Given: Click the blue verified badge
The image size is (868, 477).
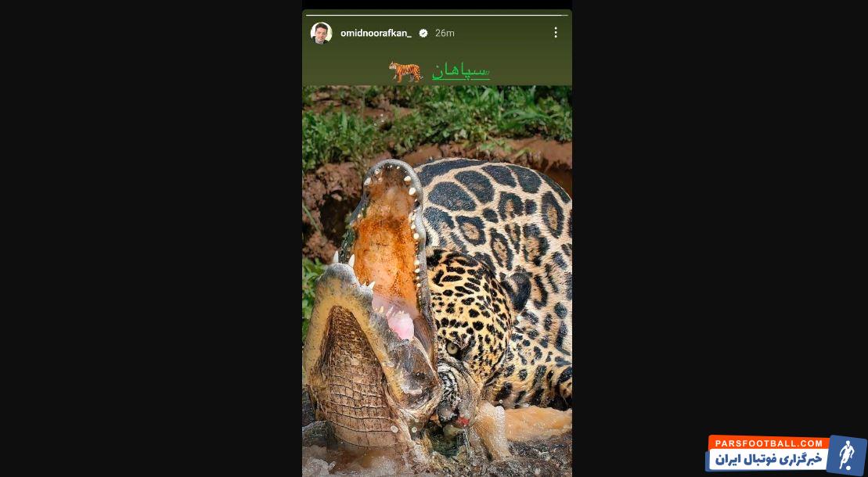Looking at the screenshot, I should click(423, 33).
